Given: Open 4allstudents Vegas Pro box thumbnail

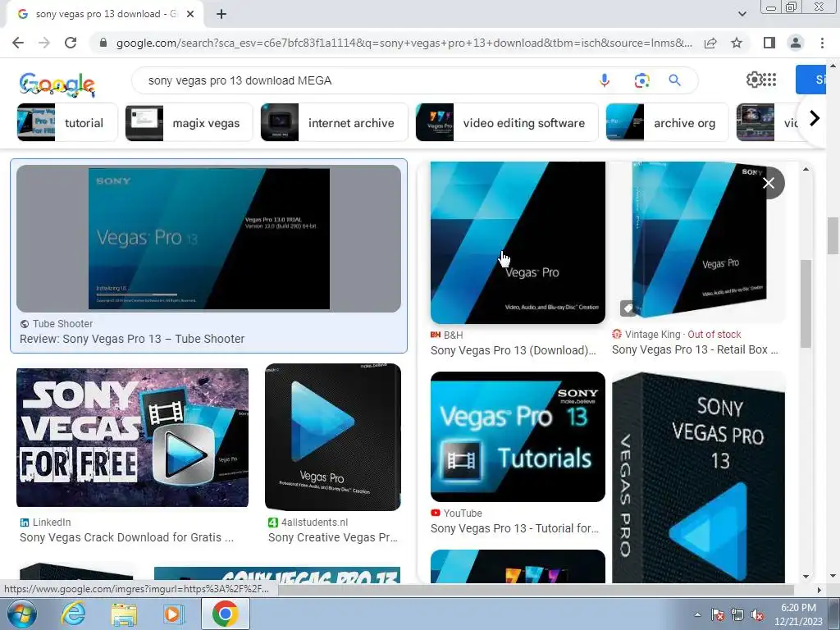Looking at the screenshot, I should pyautogui.click(x=333, y=436).
